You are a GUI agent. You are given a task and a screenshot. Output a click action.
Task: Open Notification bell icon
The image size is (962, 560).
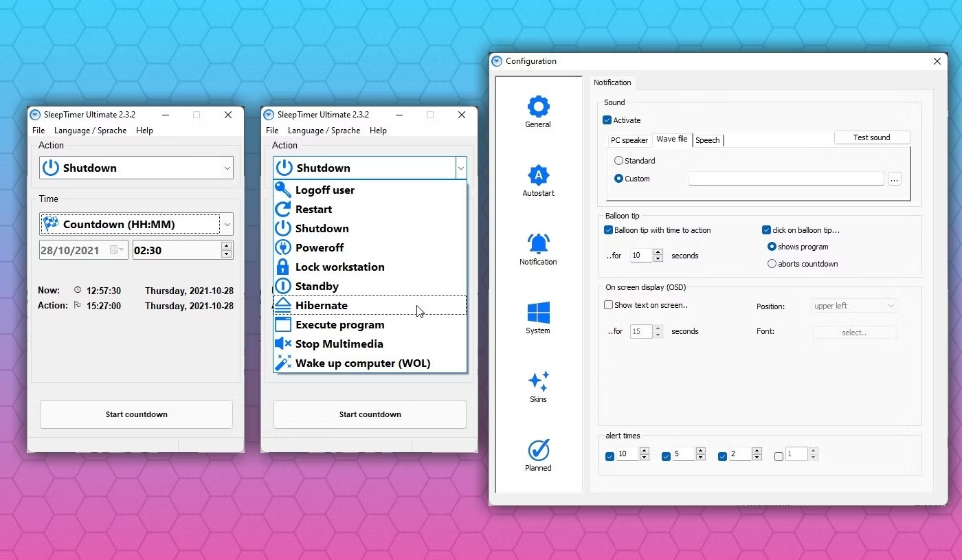[538, 244]
